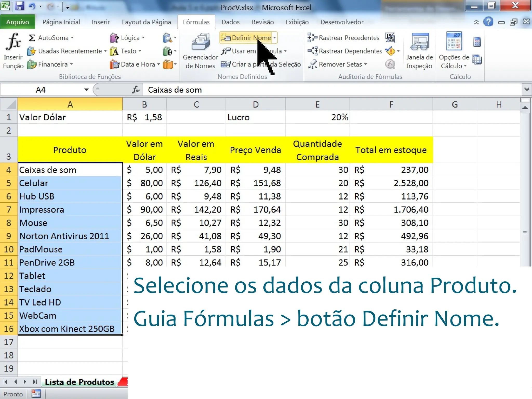Toggle Mostrar Fórmulas icon

(390, 38)
